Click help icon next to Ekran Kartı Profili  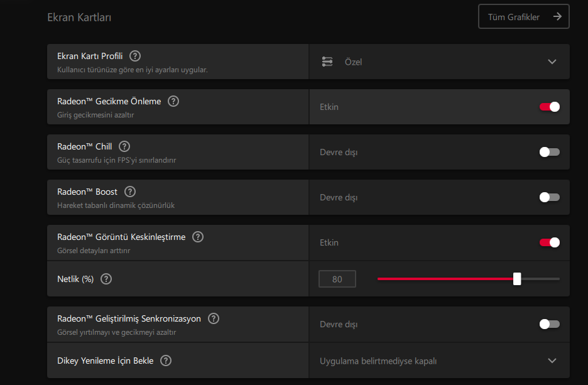[x=135, y=56]
